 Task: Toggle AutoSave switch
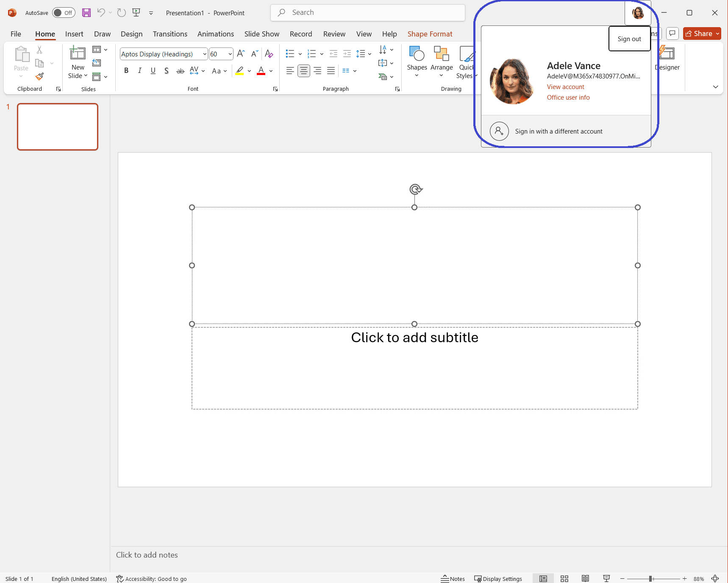64,13
